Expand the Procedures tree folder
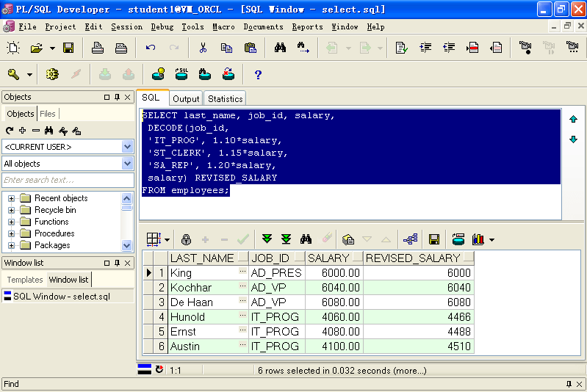This screenshot has width=587, height=392. (x=11, y=233)
